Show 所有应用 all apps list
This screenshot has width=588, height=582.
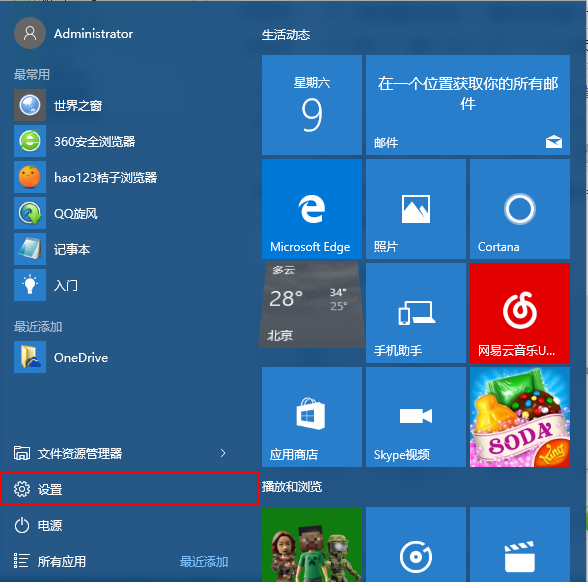(50, 561)
